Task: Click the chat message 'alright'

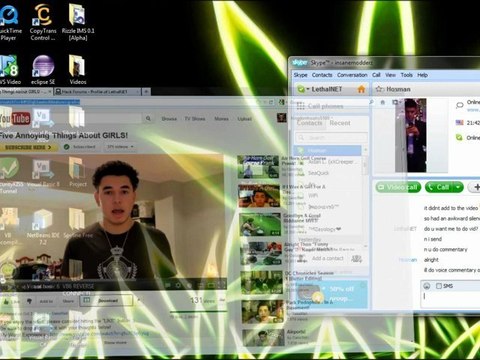Action: point(431,260)
